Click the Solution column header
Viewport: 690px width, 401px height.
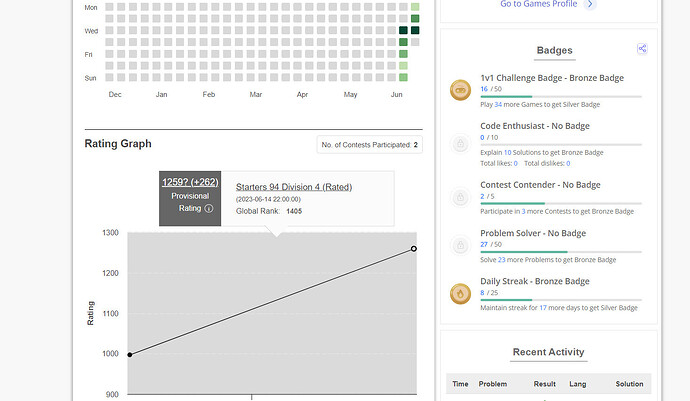click(x=629, y=384)
